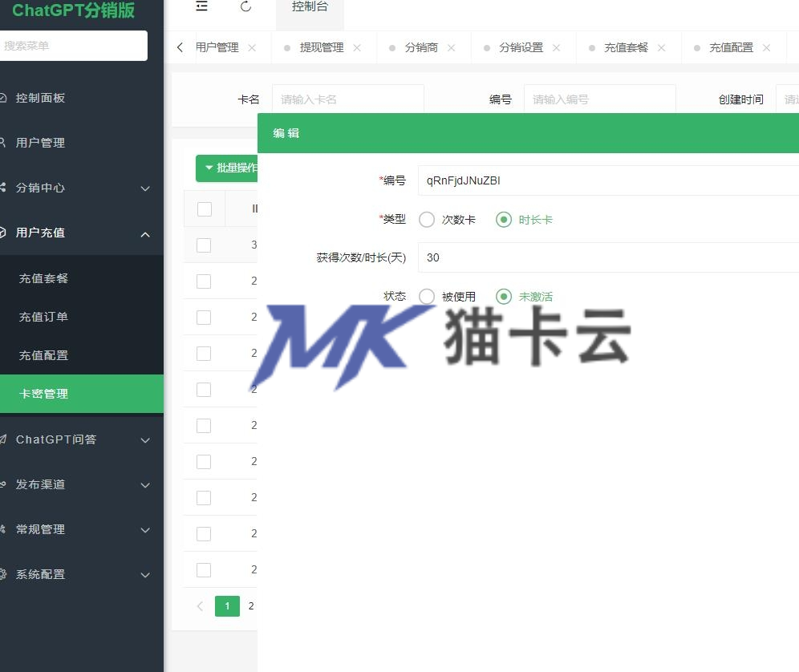Switch to the 提现管理 tab

(322, 48)
